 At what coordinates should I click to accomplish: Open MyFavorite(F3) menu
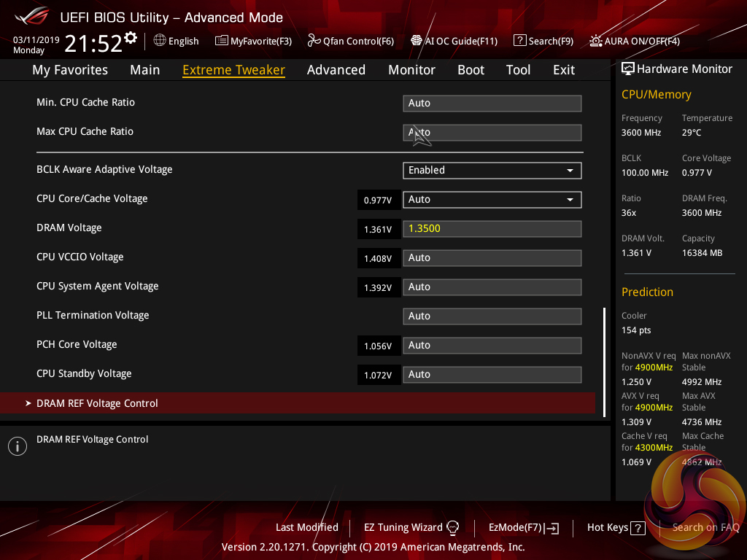tap(253, 41)
